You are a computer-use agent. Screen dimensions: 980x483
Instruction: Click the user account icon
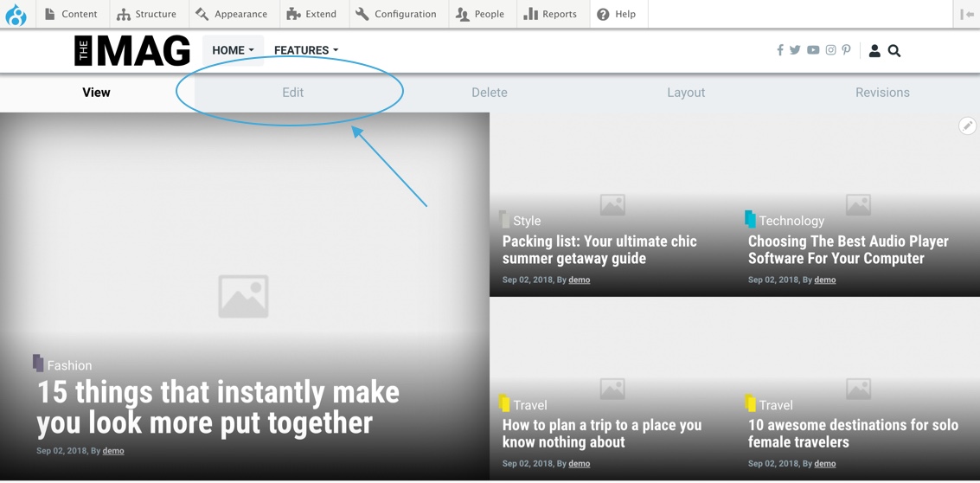tap(875, 51)
